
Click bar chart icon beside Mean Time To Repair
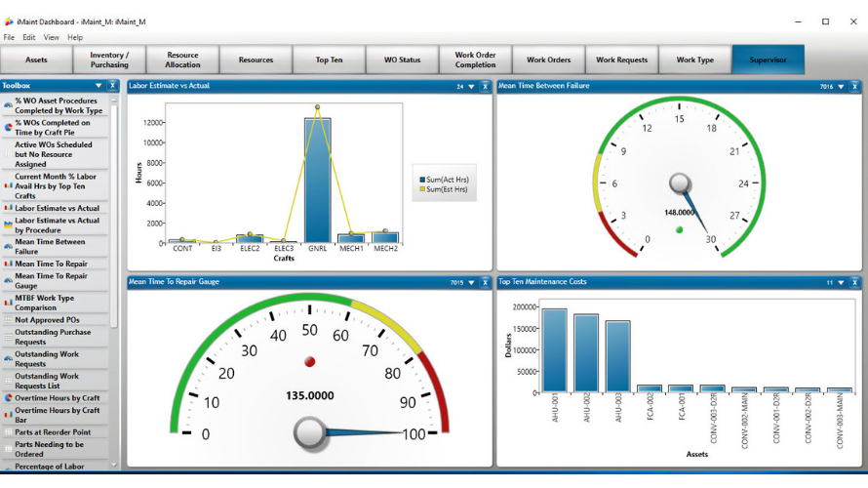click(x=9, y=264)
